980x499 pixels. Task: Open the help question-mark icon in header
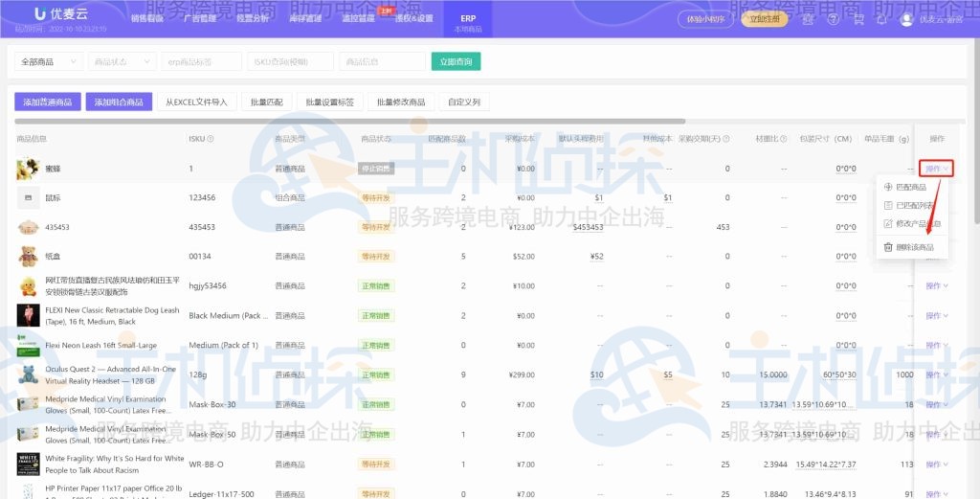833,18
